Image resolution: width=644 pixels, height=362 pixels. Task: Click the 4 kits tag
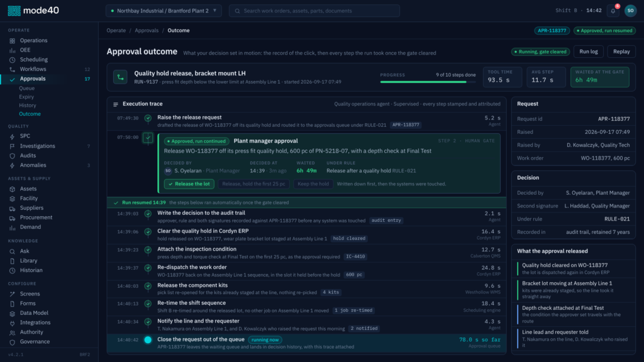331,292
